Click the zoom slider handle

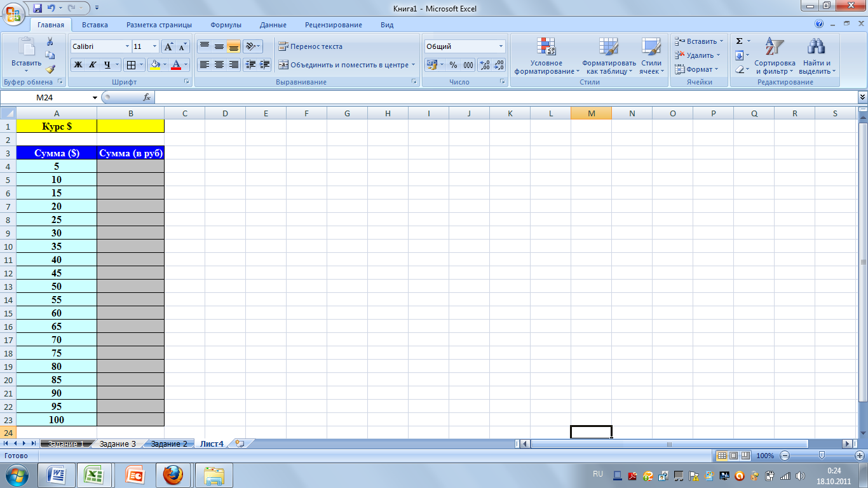tap(822, 456)
